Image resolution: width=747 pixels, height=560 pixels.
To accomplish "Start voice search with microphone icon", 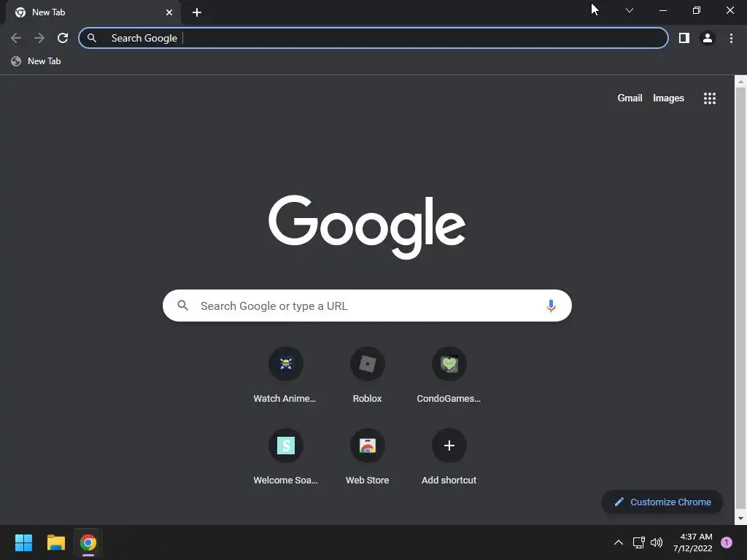I will (x=551, y=306).
